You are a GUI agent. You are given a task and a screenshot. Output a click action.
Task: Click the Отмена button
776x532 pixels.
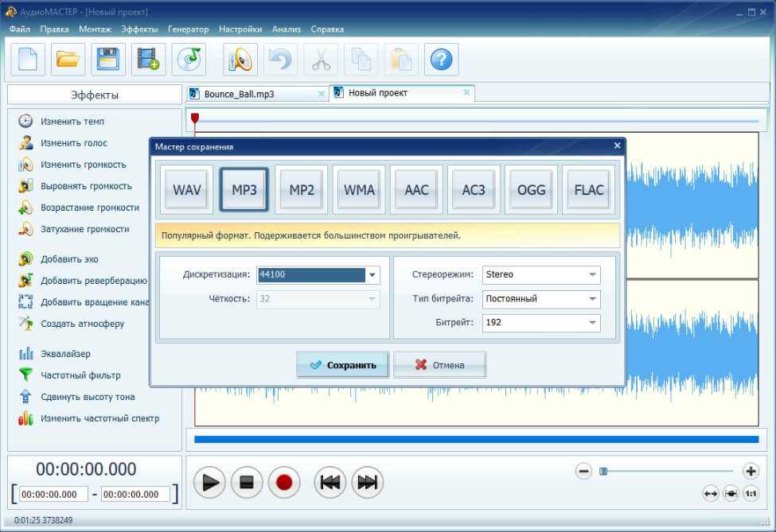coord(439,365)
